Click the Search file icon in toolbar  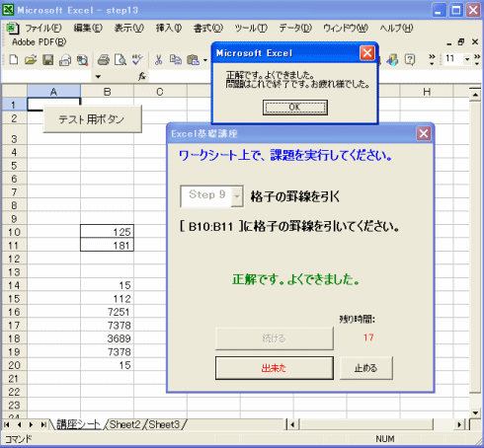pyautogui.click(x=82, y=60)
